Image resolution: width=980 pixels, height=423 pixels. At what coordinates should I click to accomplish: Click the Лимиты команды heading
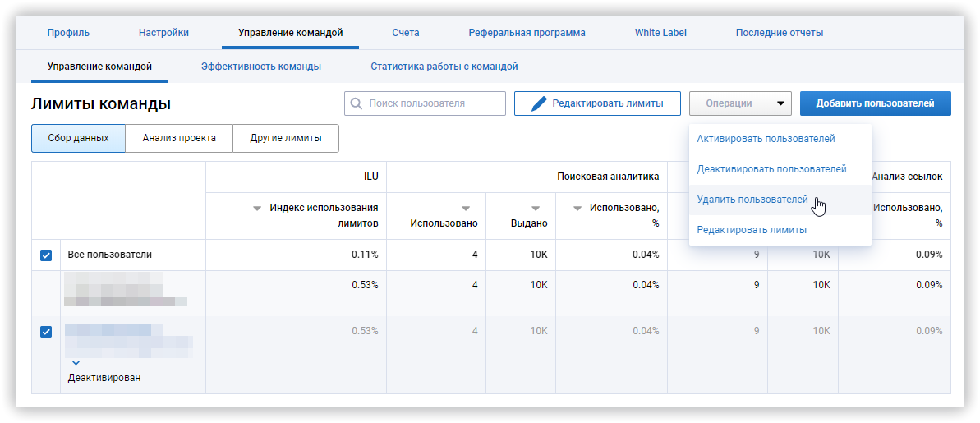point(100,104)
